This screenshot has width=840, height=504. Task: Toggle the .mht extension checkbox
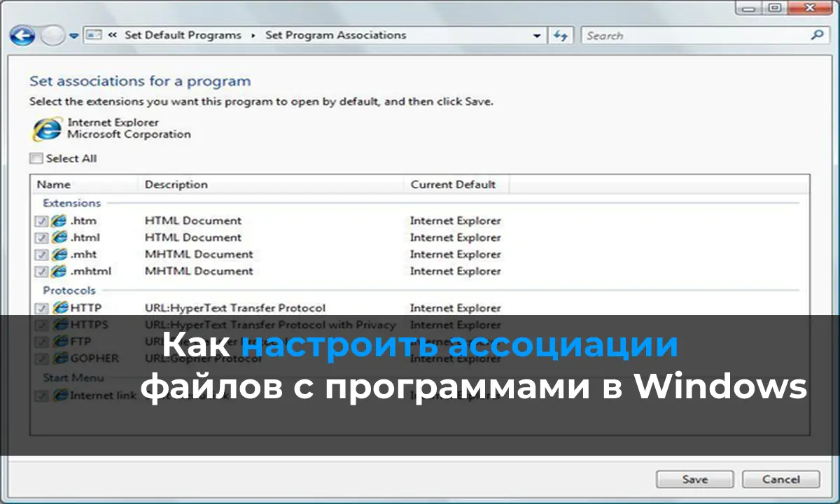tap(41, 255)
